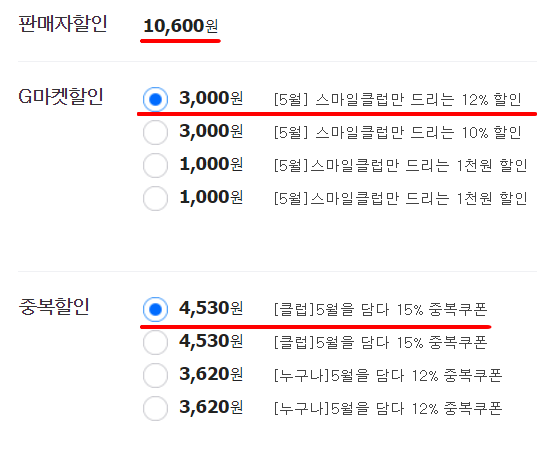Click 3,000원 amount of the 12% 할인 coupon
537x467 pixels.
pos(211,98)
